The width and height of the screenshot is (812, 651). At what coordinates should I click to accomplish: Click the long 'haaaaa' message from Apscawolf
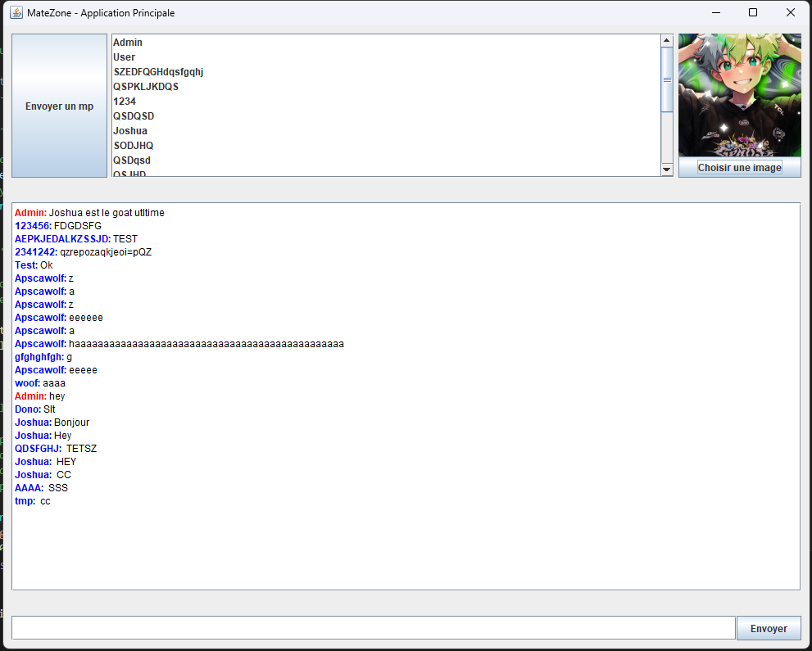pyautogui.click(x=205, y=344)
